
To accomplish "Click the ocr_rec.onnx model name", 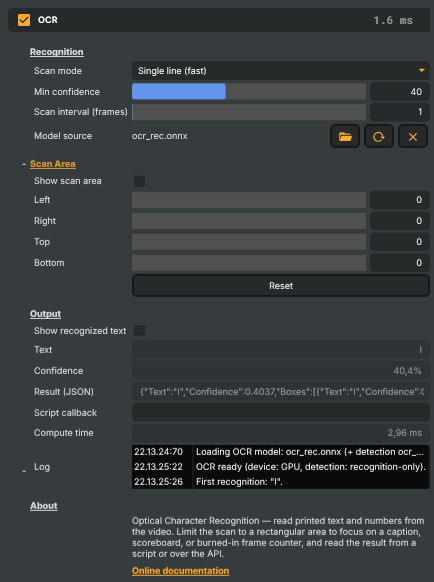I will [160, 136].
